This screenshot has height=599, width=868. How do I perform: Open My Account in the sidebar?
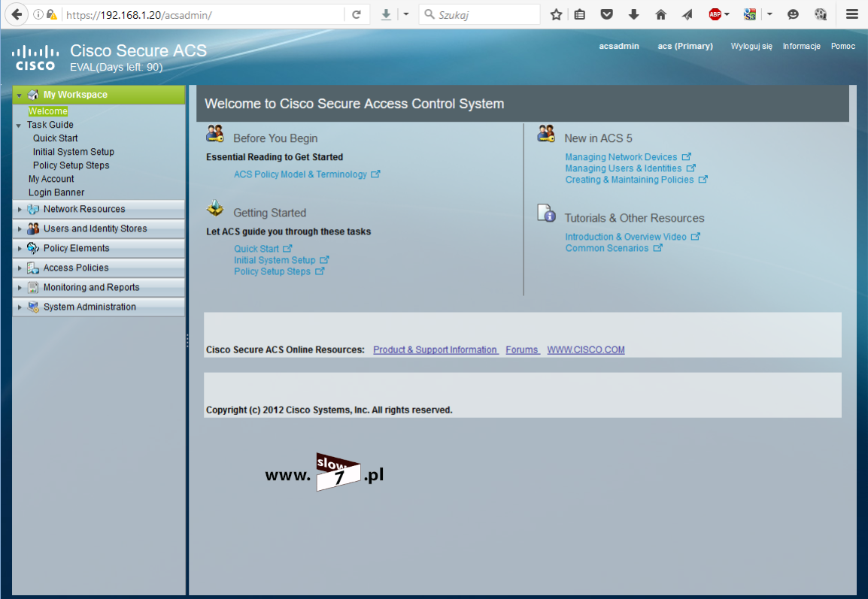click(51, 179)
